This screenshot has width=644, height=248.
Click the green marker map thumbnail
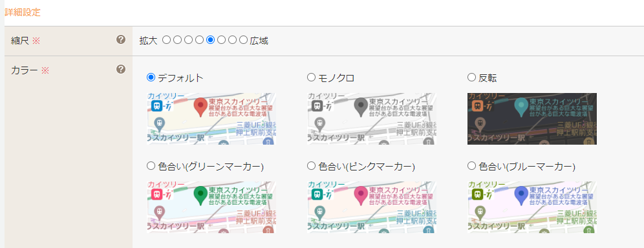point(211,207)
